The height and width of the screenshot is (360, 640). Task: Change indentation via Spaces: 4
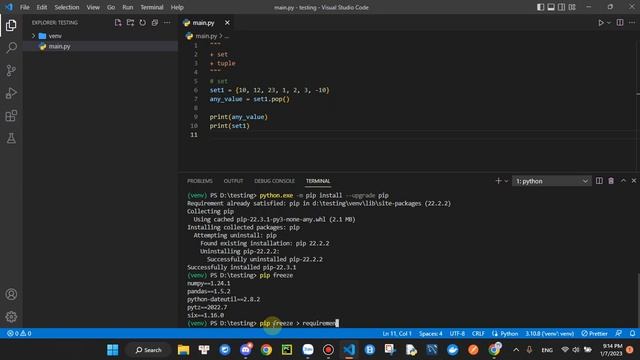pyautogui.click(x=431, y=333)
